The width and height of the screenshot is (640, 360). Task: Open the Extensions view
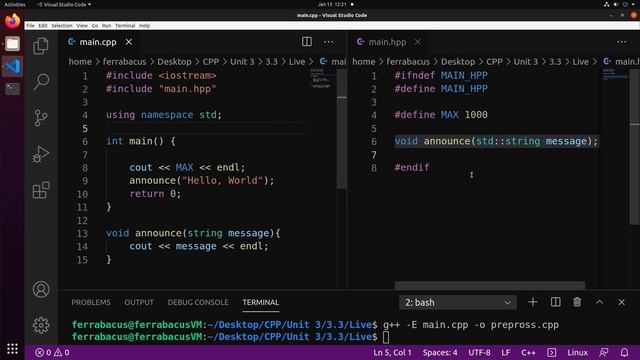pos(41,190)
